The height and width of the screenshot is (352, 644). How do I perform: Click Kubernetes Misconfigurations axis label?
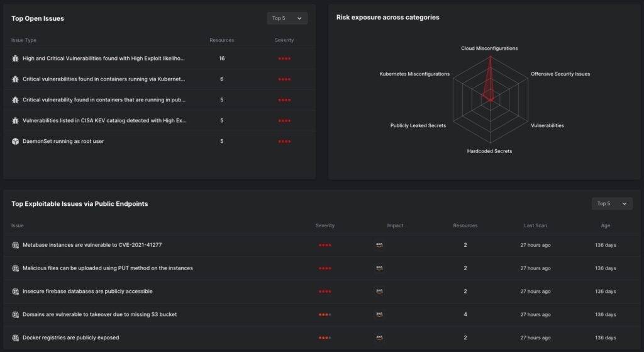tap(414, 74)
